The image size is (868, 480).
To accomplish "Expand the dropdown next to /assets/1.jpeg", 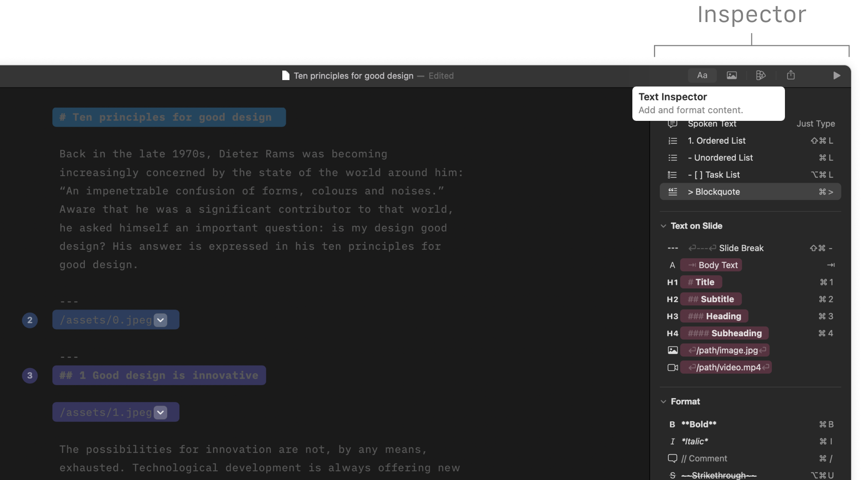I will (x=160, y=412).
